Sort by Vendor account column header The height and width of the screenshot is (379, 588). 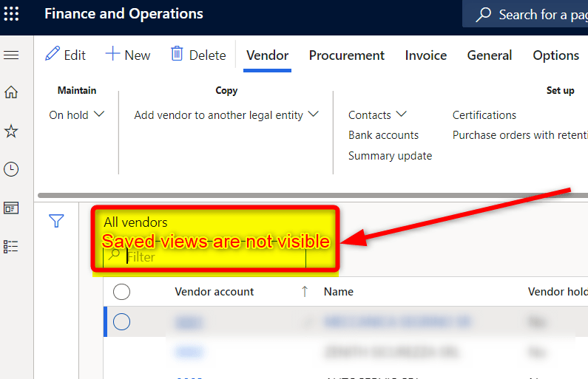pyautogui.click(x=214, y=292)
